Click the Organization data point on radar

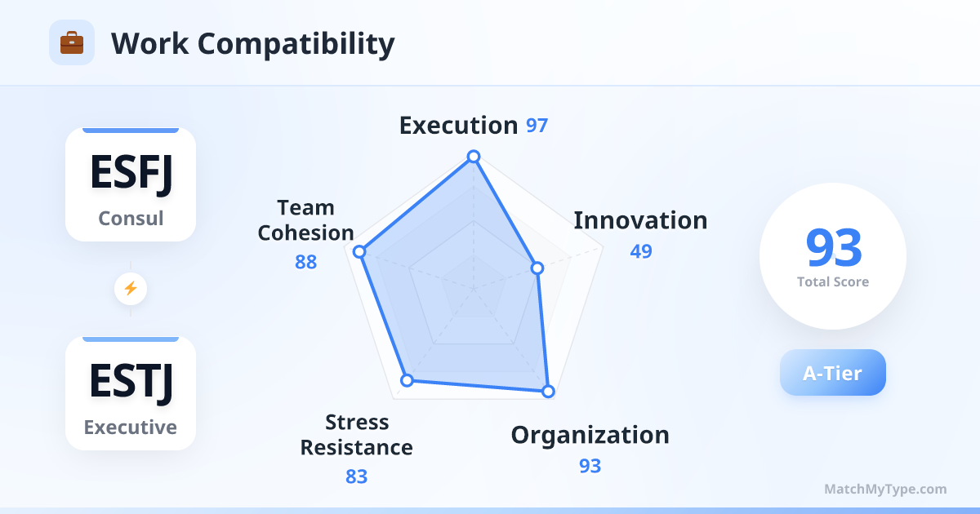(x=548, y=392)
